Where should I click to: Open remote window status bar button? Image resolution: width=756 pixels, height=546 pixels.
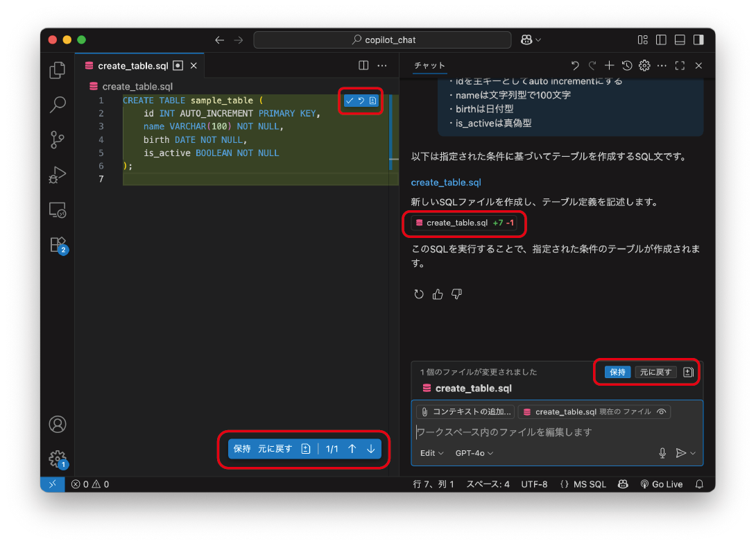[x=53, y=484]
